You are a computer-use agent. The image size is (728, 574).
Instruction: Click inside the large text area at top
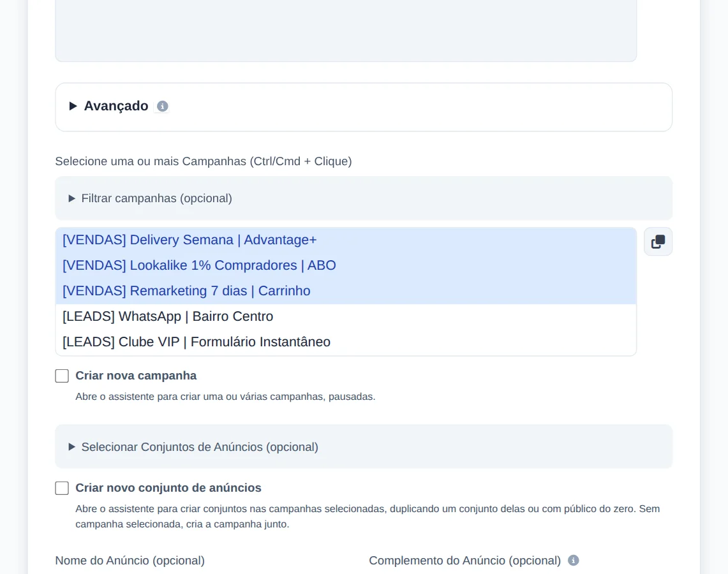pyautogui.click(x=346, y=30)
